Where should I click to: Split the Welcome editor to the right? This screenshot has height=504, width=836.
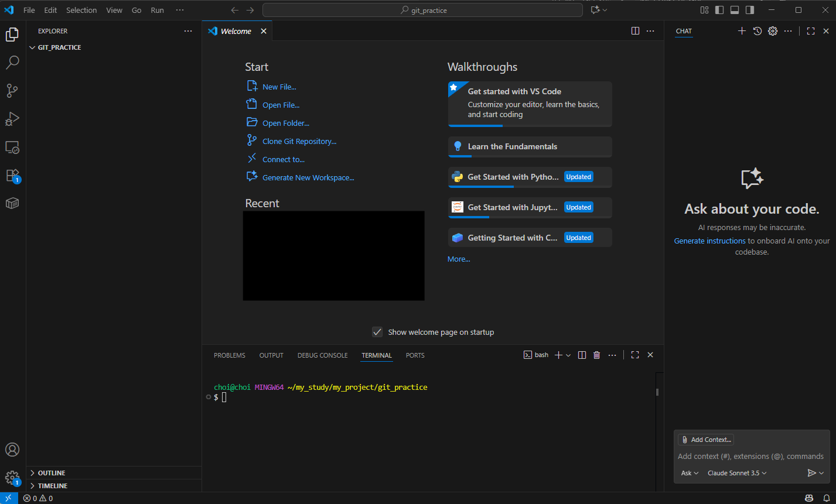click(635, 31)
